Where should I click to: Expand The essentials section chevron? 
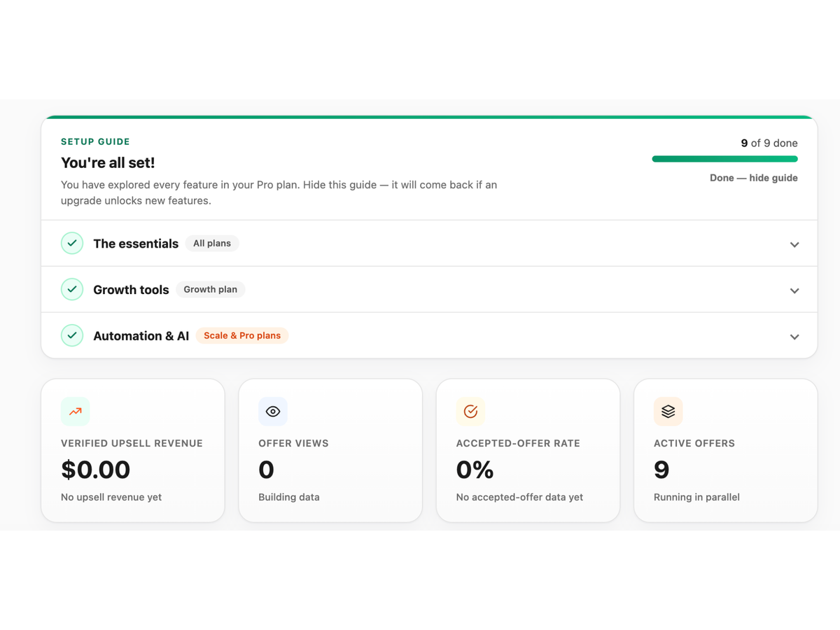click(794, 244)
